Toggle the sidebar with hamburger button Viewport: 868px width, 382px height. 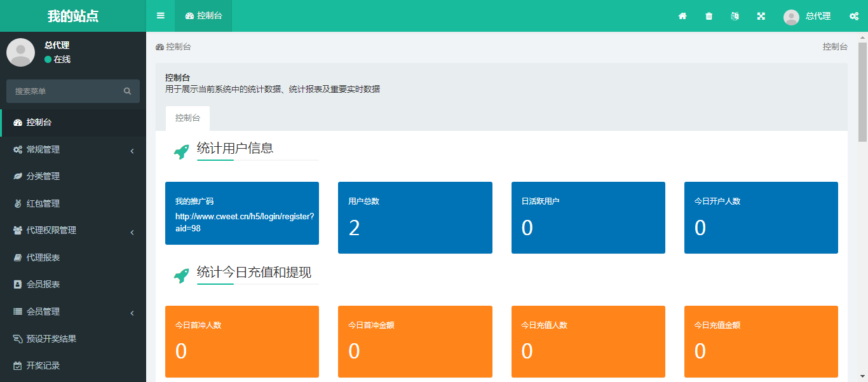160,16
